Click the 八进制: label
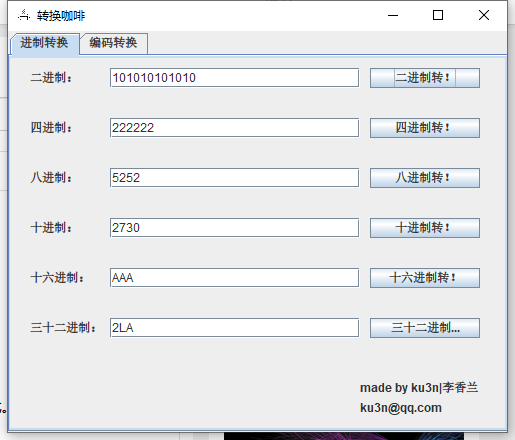The width and height of the screenshot is (515, 440). point(51,178)
